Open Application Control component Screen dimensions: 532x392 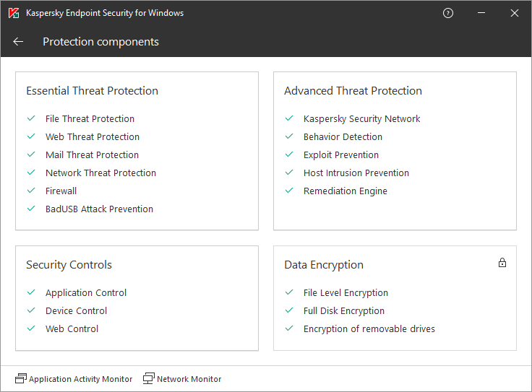(86, 292)
